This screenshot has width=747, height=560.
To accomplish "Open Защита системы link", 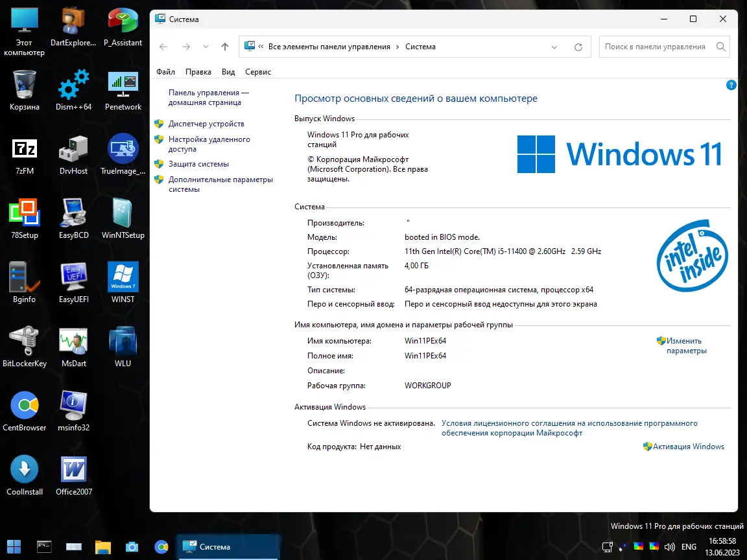I will click(x=198, y=164).
